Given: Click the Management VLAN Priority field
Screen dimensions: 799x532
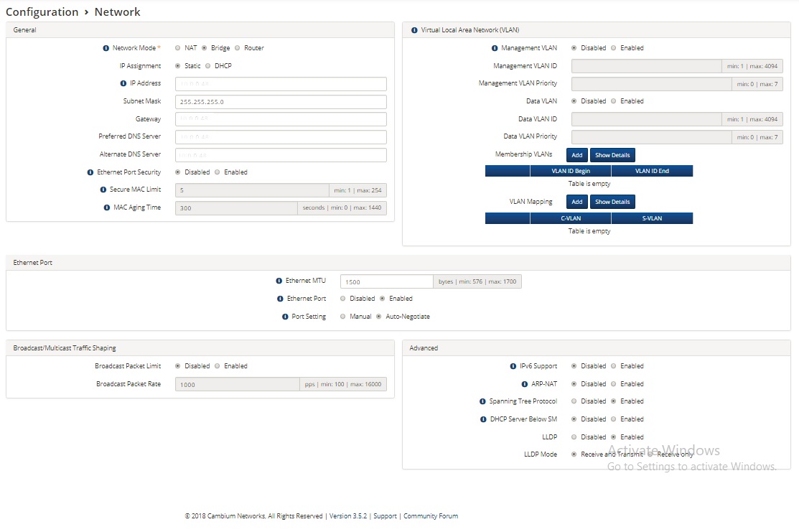Looking at the screenshot, I should (652, 83).
